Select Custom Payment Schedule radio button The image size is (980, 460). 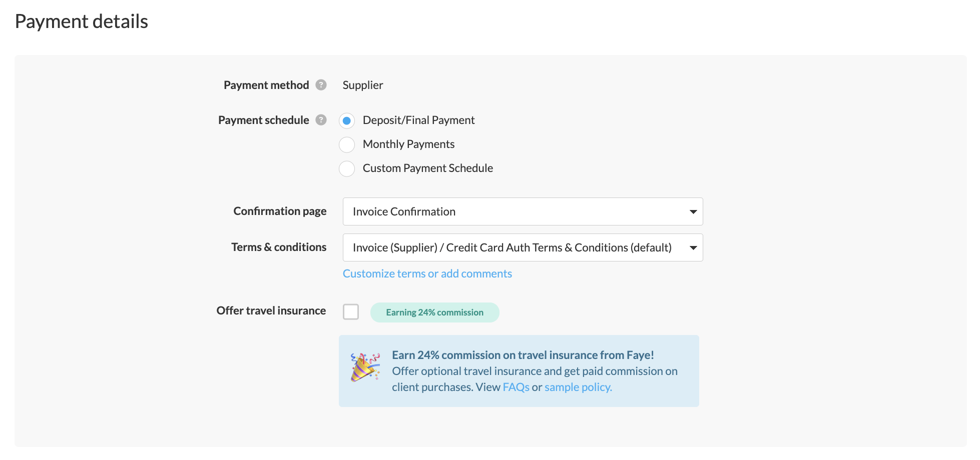coord(347,168)
